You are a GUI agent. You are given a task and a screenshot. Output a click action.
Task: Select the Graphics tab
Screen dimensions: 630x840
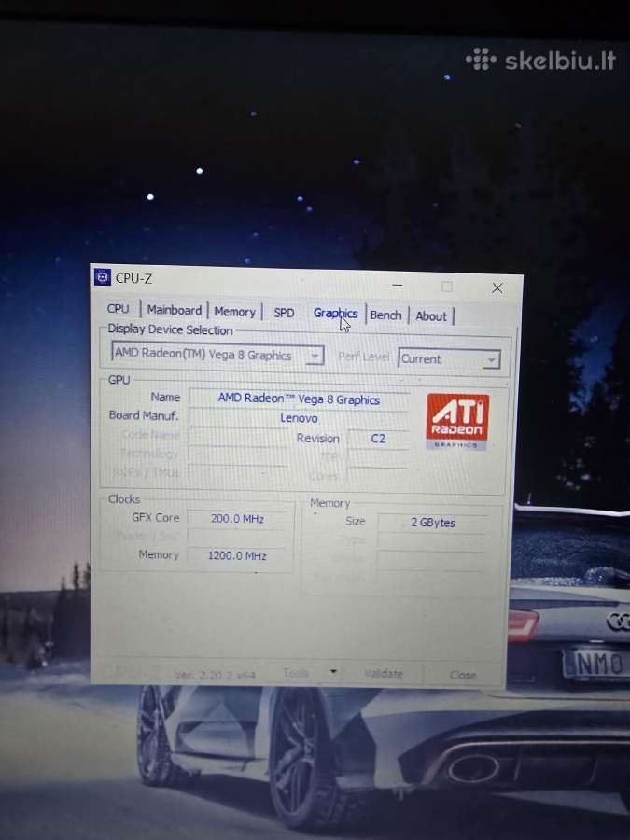335,314
